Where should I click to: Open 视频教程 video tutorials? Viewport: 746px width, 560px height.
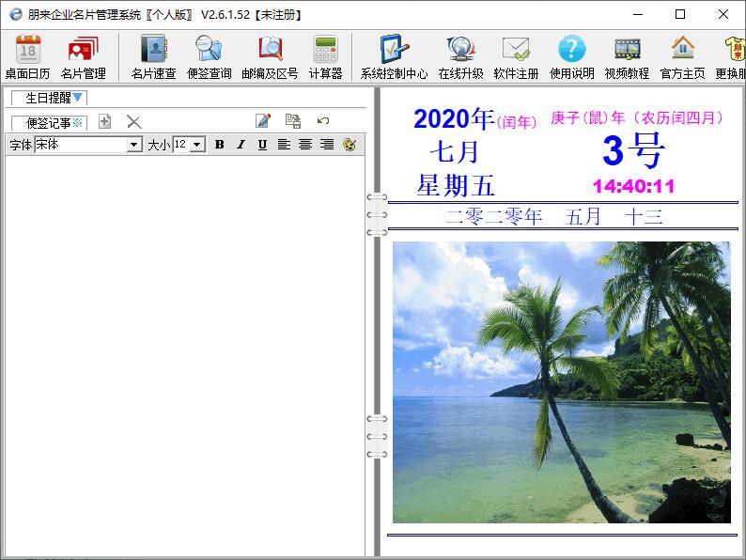pos(627,56)
